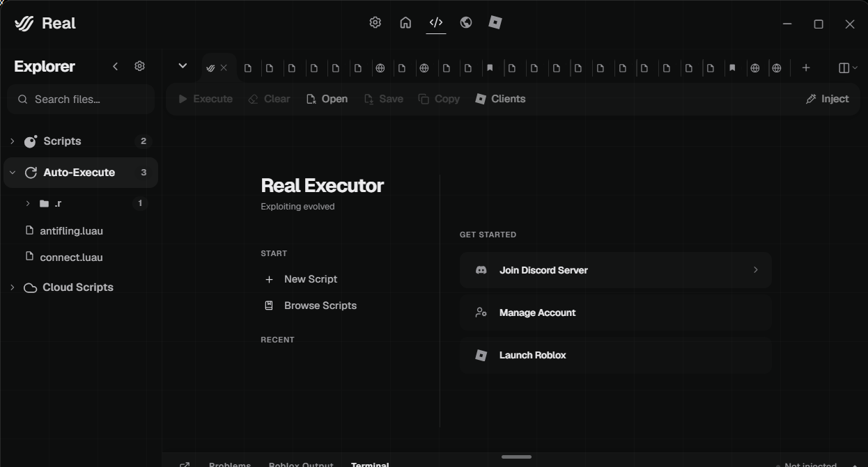Click the Manage Account user icon
Screen dimensions: 868x467
tap(481, 312)
